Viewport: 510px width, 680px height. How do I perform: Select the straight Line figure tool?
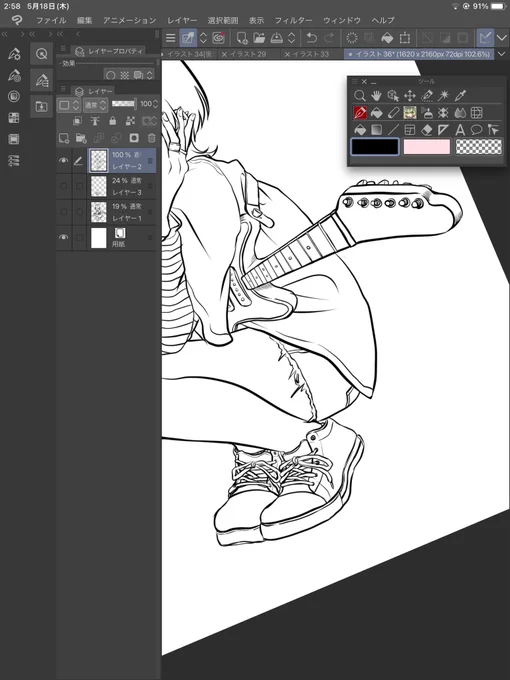click(x=393, y=130)
